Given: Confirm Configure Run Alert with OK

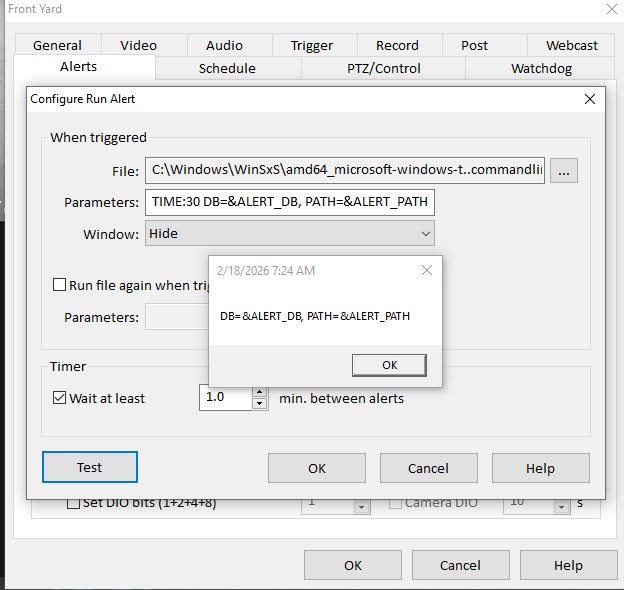Looking at the screenshot, I should coord(317,468).
